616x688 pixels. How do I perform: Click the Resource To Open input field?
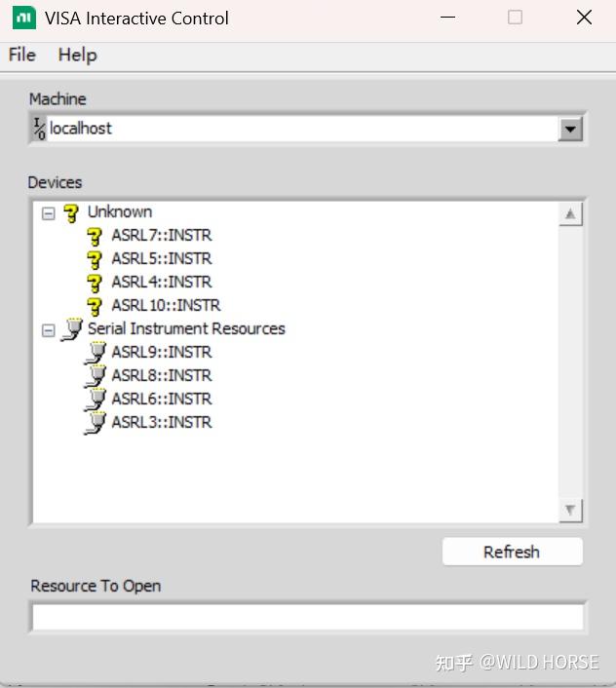coord(308,617)
